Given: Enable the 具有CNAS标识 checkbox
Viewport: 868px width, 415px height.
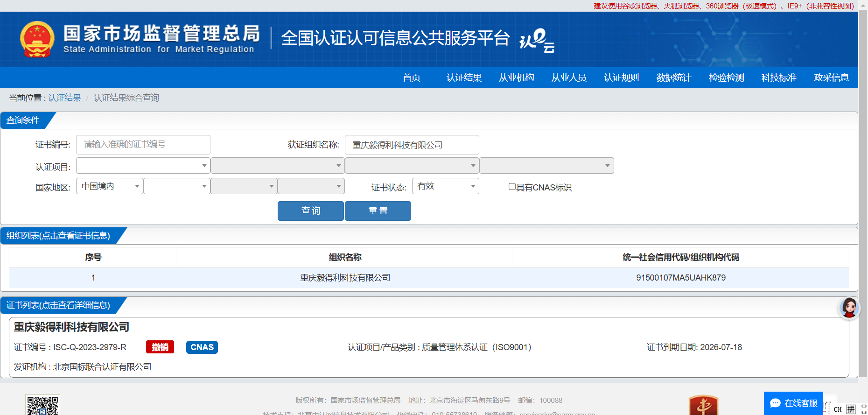Looking at the screenshot, I should pos(512,187).
